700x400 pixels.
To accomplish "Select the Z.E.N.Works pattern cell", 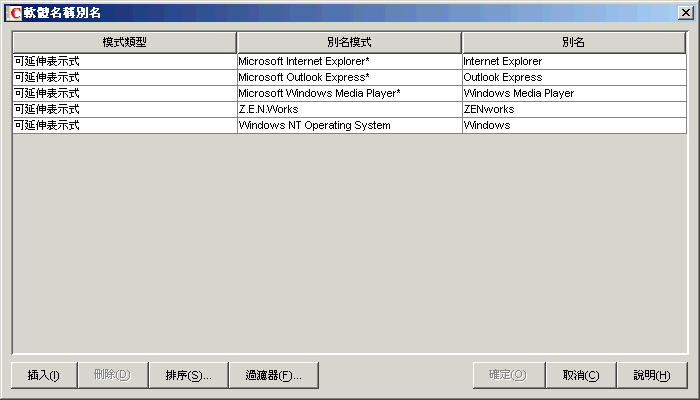I will (x=349, y=109).
